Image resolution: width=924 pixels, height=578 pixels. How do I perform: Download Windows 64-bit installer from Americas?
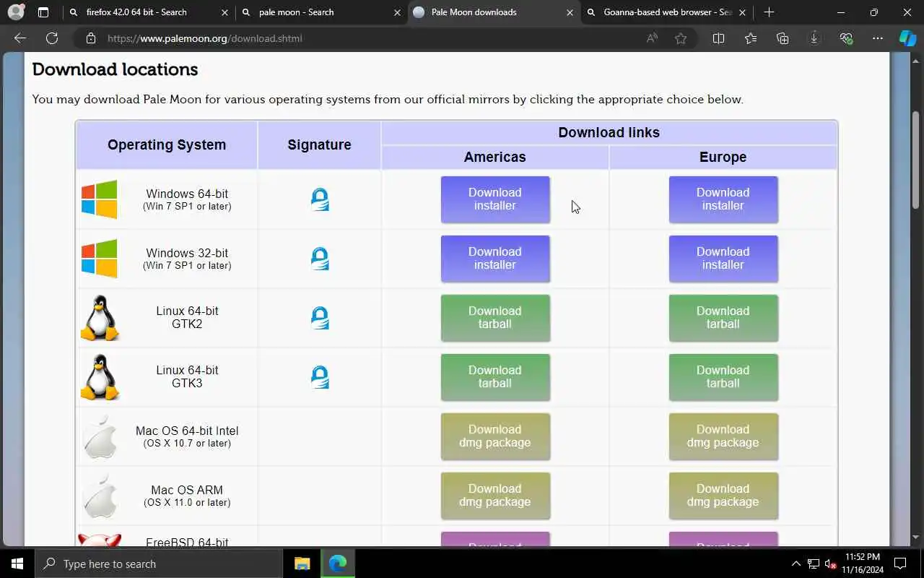(x=495, y=199)
